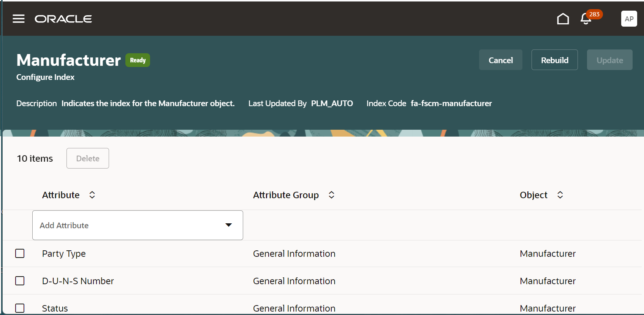Go to Home via house icon
Screen dimensions: 644x315
(563, 19)
